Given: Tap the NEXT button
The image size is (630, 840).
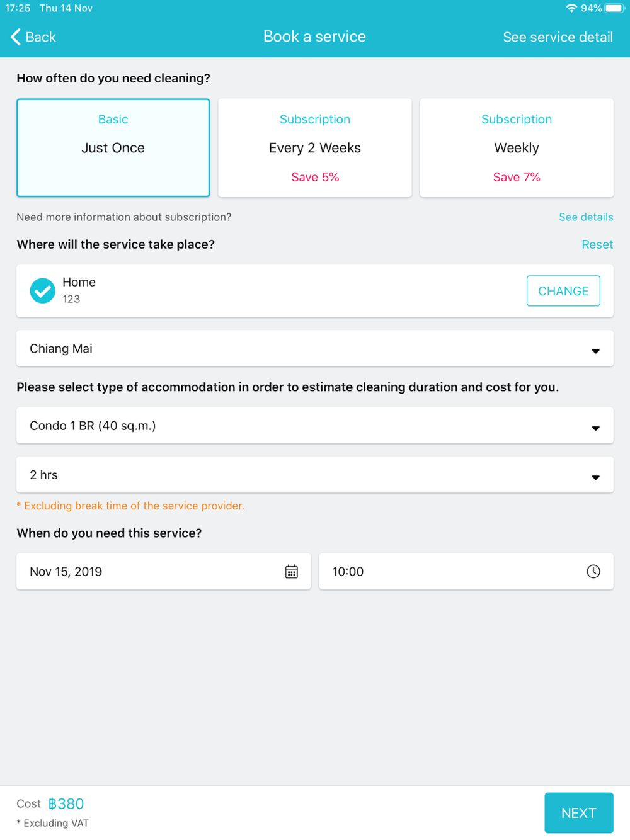Looking at the screenshot, I should tap(579, 813).
